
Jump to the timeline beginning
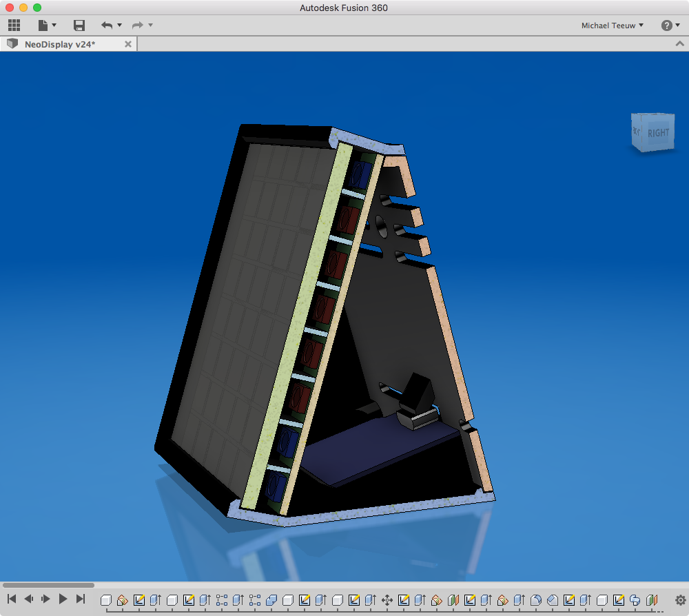pyautogui.click(x=12, y=599)
